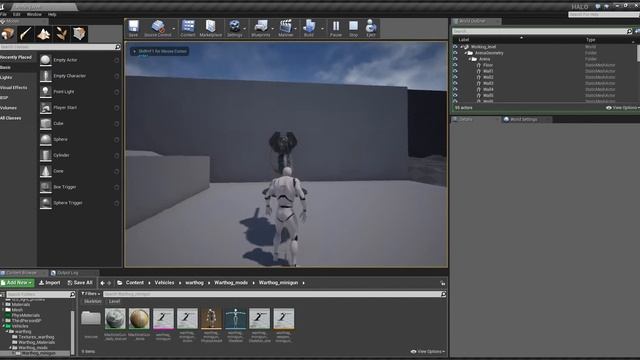This screenshot has height=360, width=640.
Task: Open World Outliner View Options dropdown
Action: (x=623, y=108)
